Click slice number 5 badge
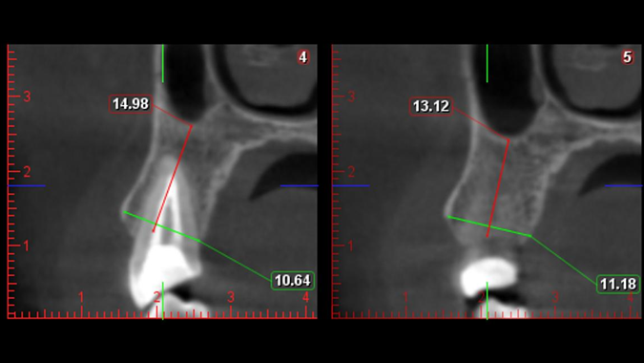 tap(627, 57)
